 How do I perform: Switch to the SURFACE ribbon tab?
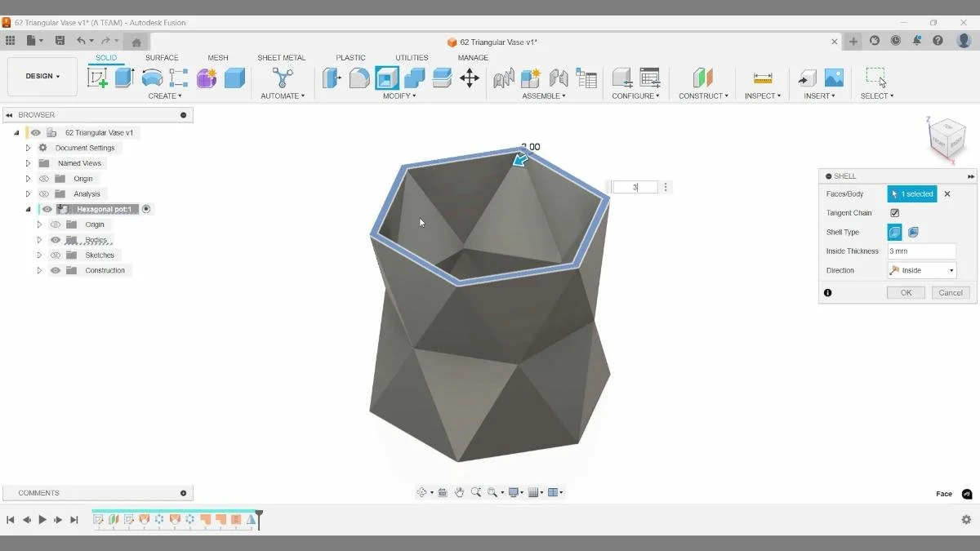pyautogui.click(x=162, y=57)
